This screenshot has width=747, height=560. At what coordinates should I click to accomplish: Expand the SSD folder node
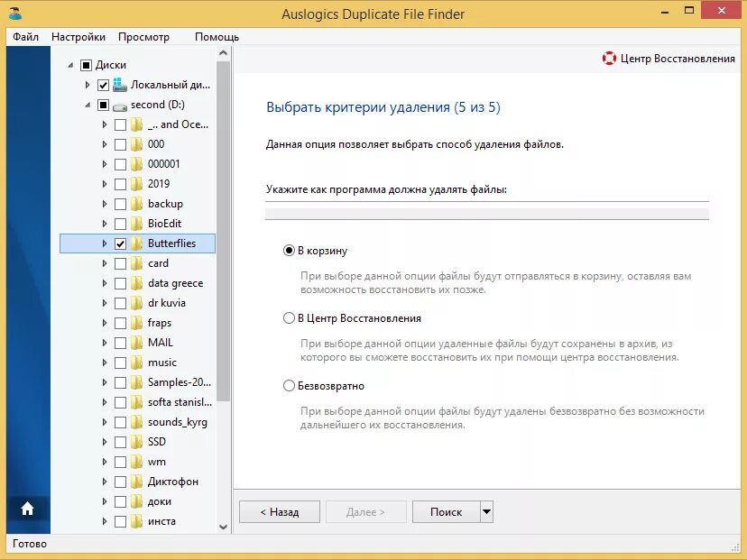point(105,442)
